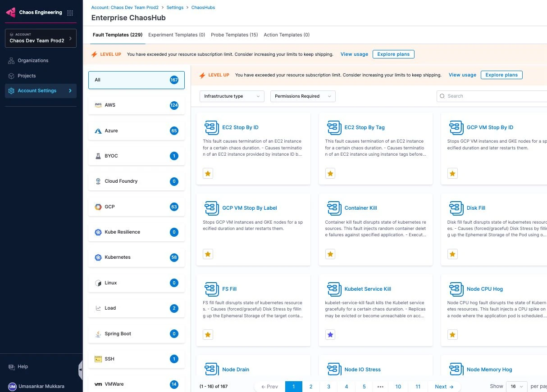547x392 pixels.
Task: Open the per page count dropdown
Action: [517, 386]
